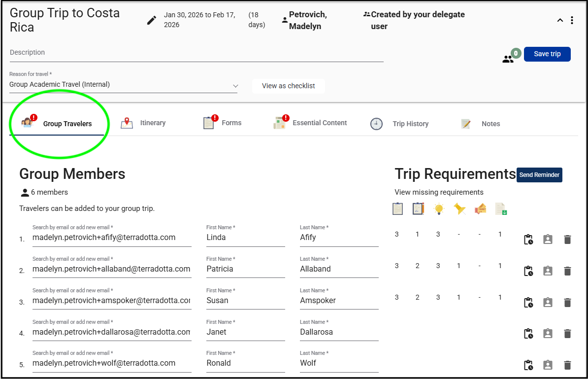Image resolution: width=588 pixels, height=379 pixels.
Task: Open profile badge icon for Linda Afify
Action: click(x=548, y=240)
